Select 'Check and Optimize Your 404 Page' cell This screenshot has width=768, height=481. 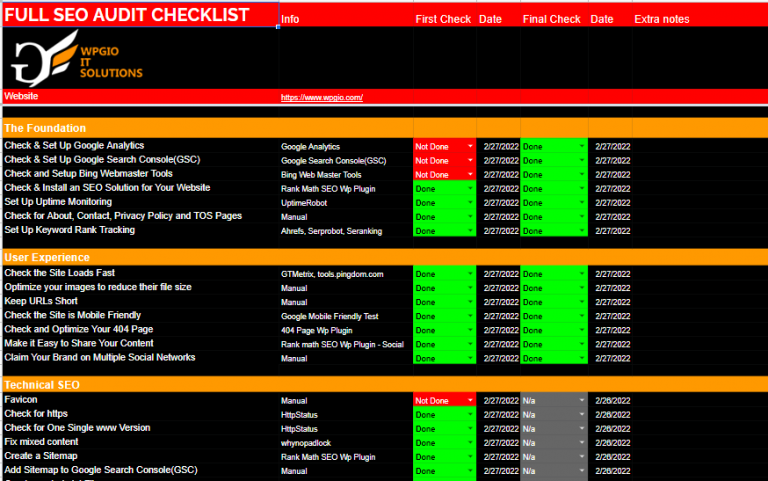(141, 330)
